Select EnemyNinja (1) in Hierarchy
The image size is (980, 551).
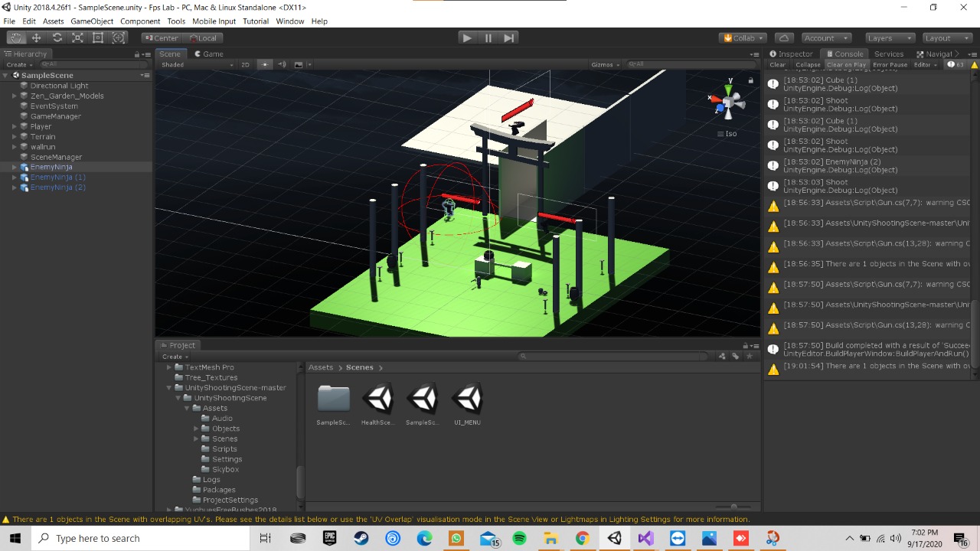coord(57,177)
